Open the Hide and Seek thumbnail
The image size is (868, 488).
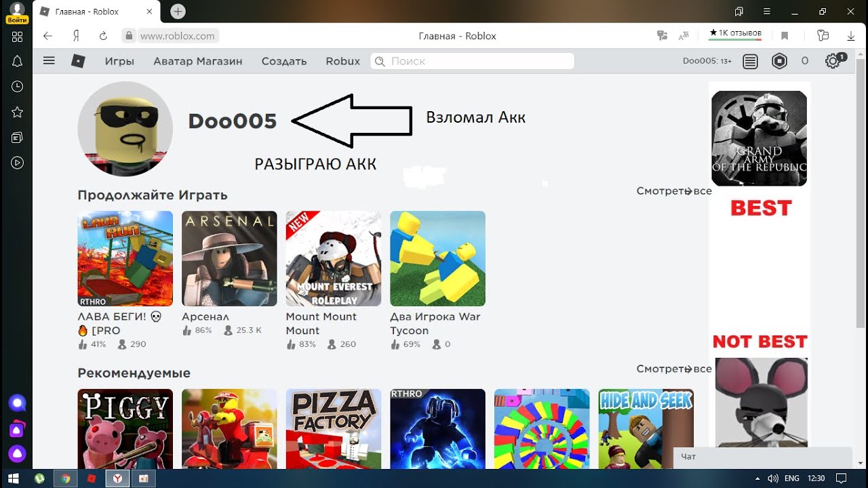point(646,429)
